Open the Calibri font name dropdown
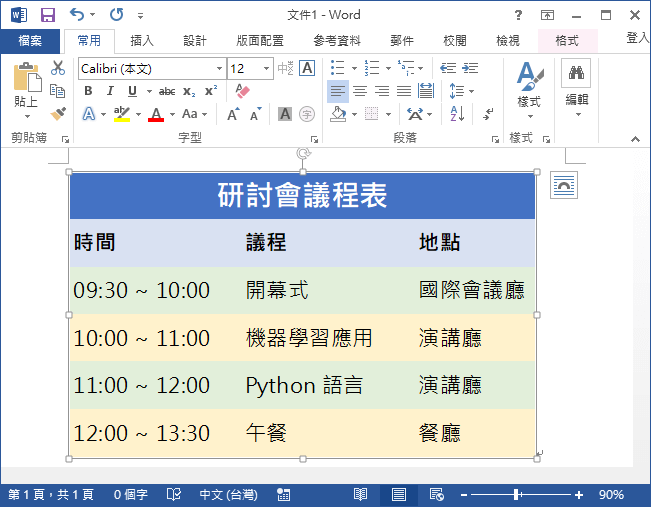The width and height of the screenshot is (651, 507). 220,69
